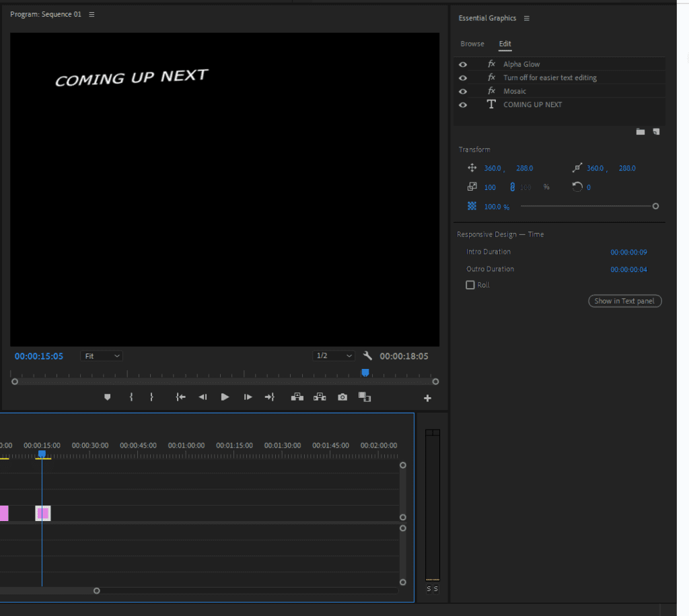689x616 pixels.
Task: Step forward one frame
Action: 248,397
